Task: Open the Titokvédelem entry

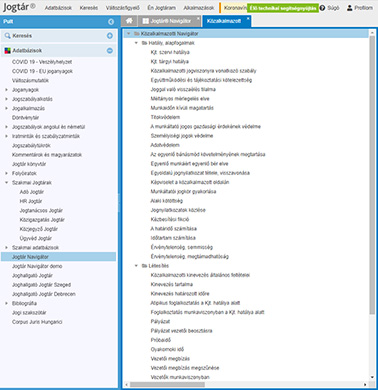Action: click(x=165, y=117)
